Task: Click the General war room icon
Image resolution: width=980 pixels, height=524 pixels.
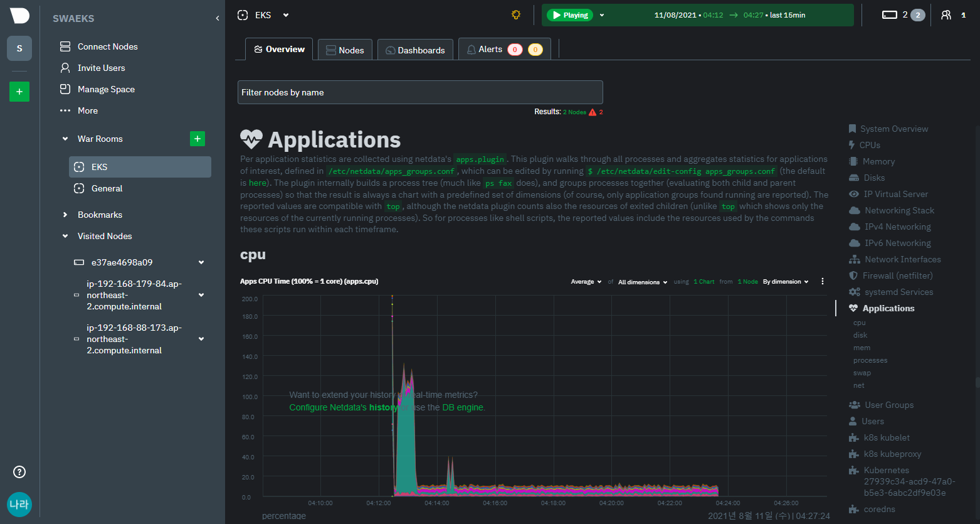Action: tap(79, 188)
